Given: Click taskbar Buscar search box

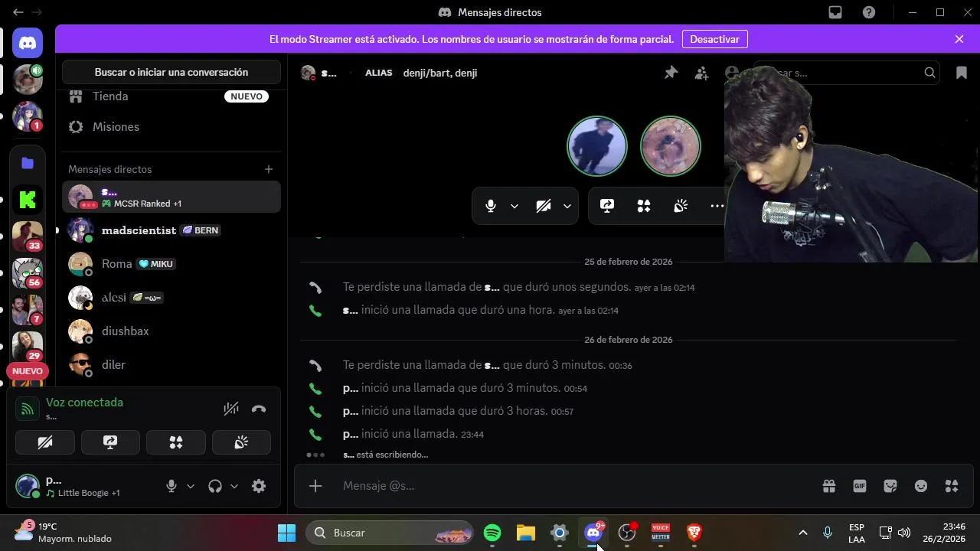Looking at the screenshot, I should coord(391,533).
